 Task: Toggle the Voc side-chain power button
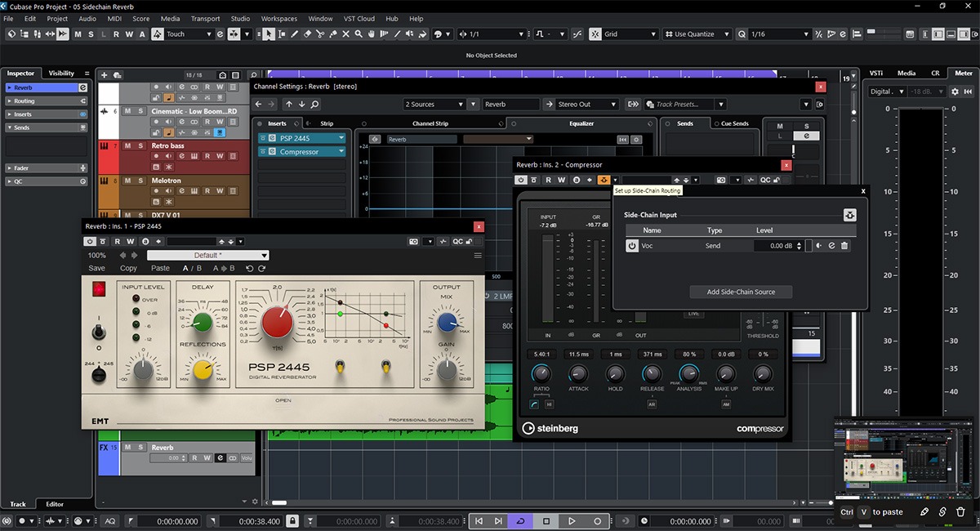pos(631,246)
